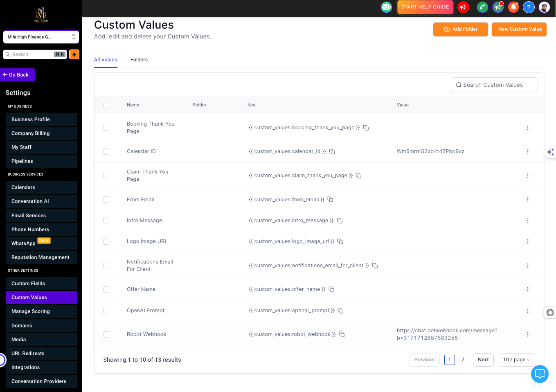Copy the logo_image_url key

point(340,241)
